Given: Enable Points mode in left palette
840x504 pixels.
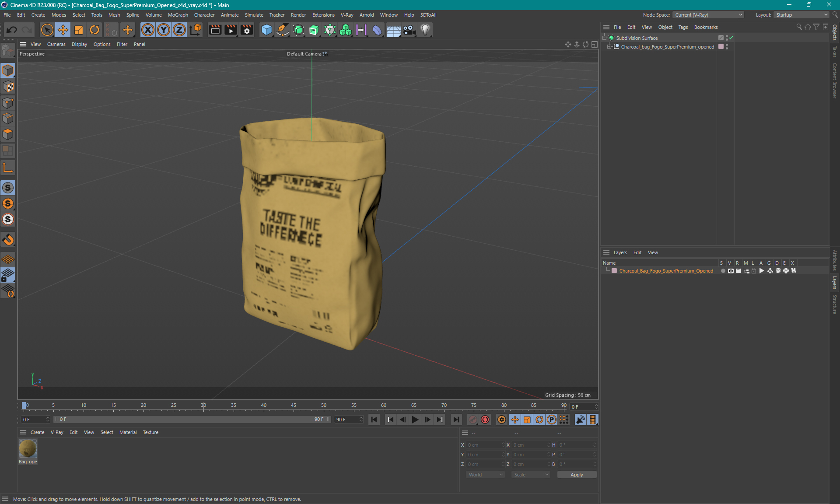Looking at the screenshot, I should (x=8, y=103).
